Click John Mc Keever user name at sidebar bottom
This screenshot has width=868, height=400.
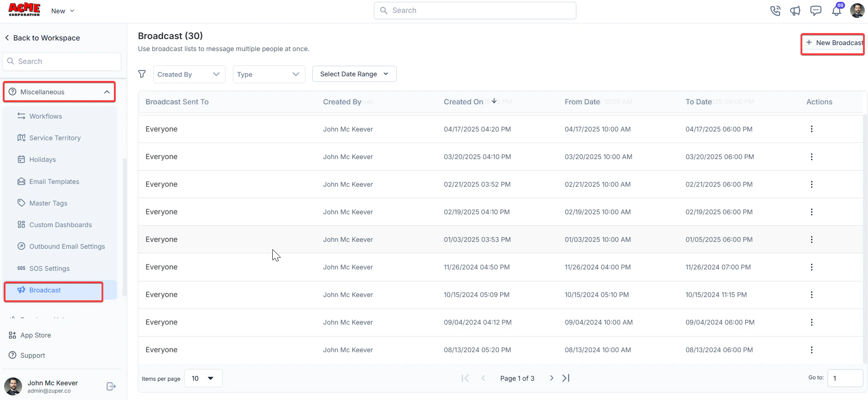coord(52,383)
